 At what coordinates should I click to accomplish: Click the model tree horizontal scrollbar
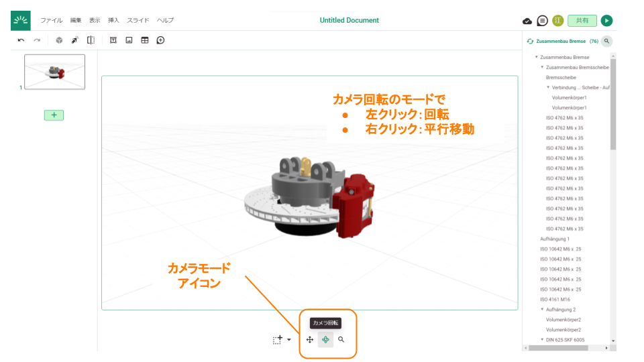coord(559,348)
